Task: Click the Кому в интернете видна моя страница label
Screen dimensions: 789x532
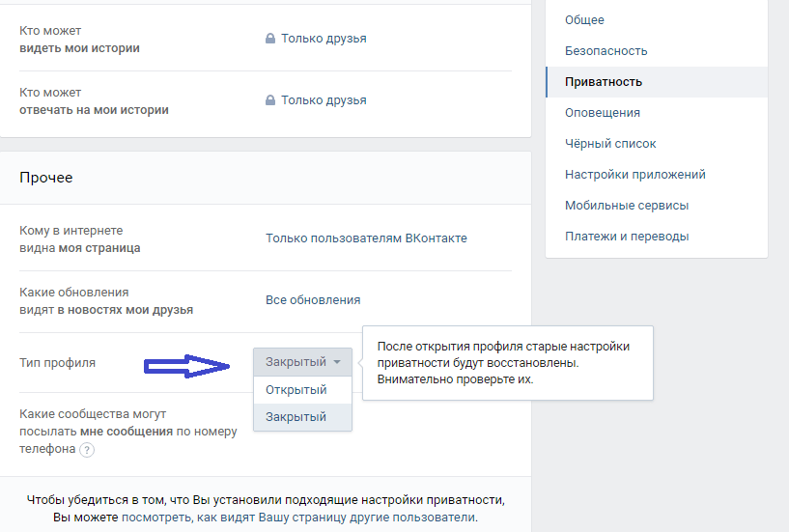Action: point(80,239)
